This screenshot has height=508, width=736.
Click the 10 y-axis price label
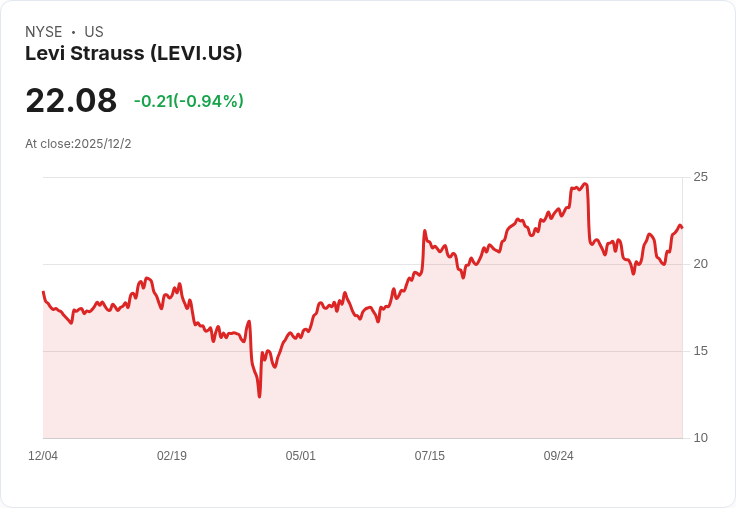point(700,438)
